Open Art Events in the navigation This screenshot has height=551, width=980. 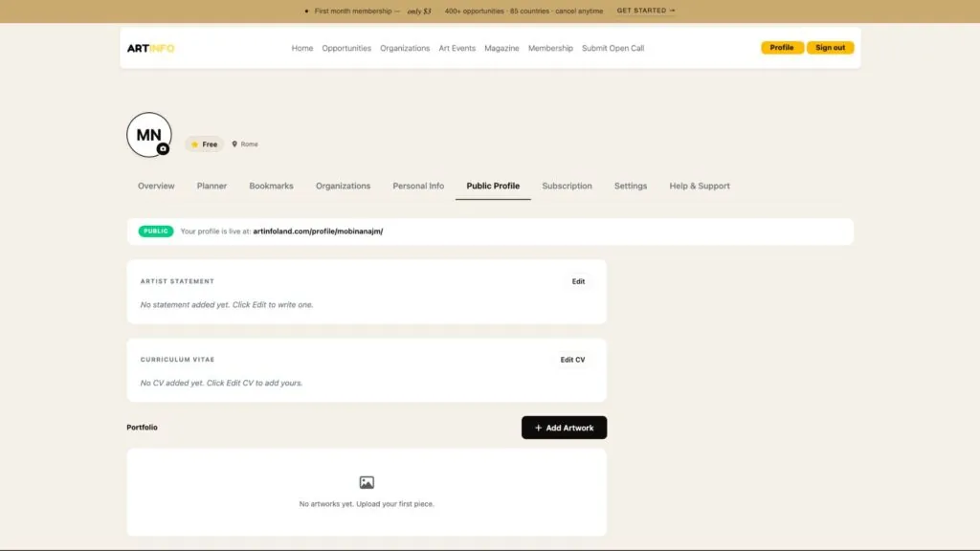[x=457, y=48]
